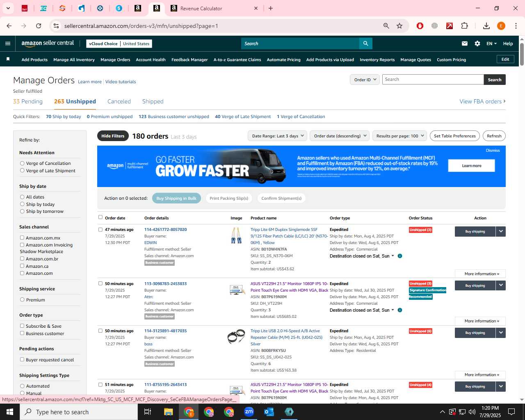Select the Ship by today radio filter
Screen dimensions: 525x420
pos(22,204)
